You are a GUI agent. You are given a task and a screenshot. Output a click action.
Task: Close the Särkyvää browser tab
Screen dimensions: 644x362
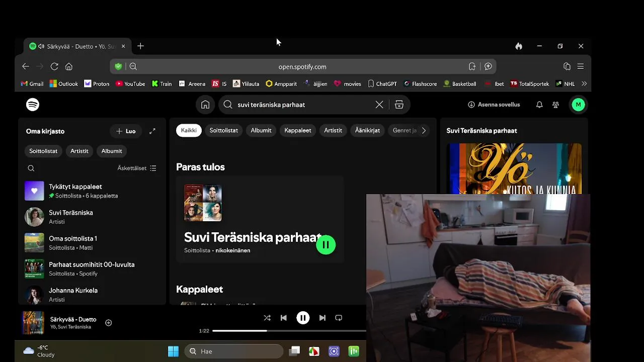pos(123,46)
